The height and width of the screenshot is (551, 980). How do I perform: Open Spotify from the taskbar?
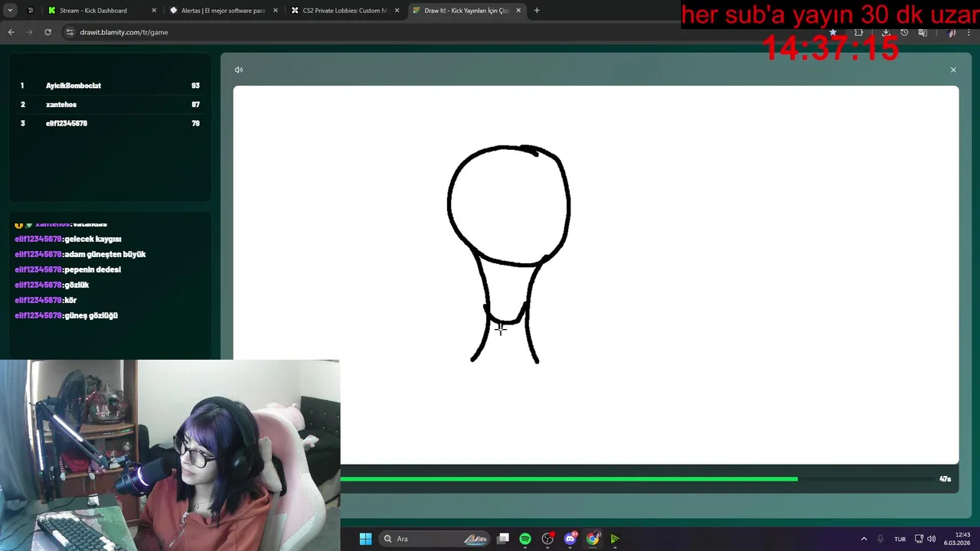click(525, 539)
